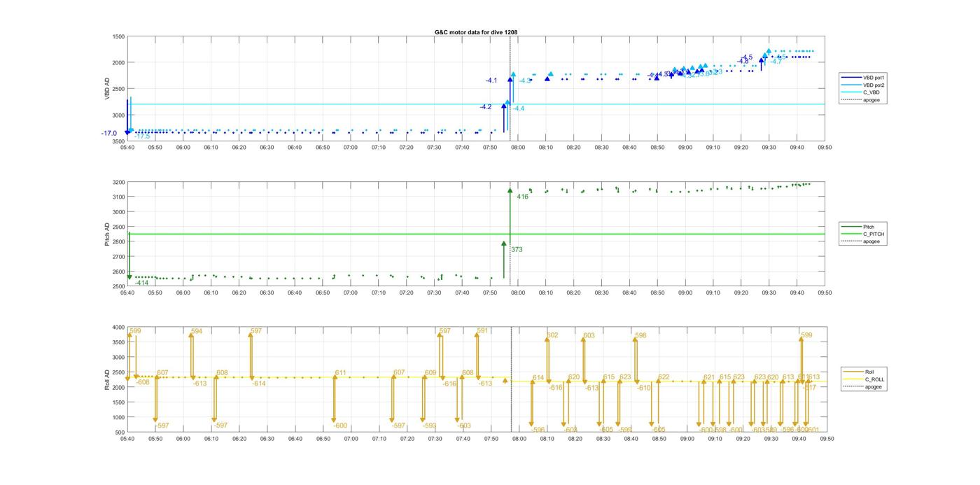Click the "Pitch AD" y-axis label
The height and width of the screenshot is (485, 980).
[x=107, y=234]
